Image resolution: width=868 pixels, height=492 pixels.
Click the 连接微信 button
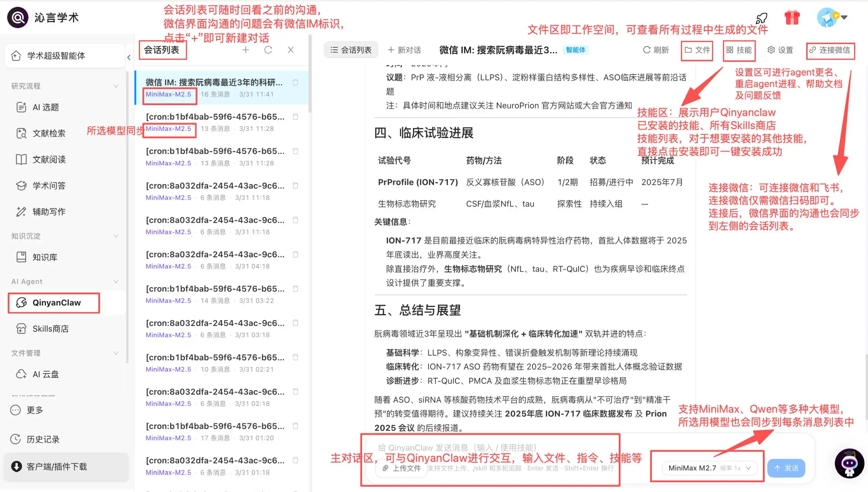click(x=830, y=50)
